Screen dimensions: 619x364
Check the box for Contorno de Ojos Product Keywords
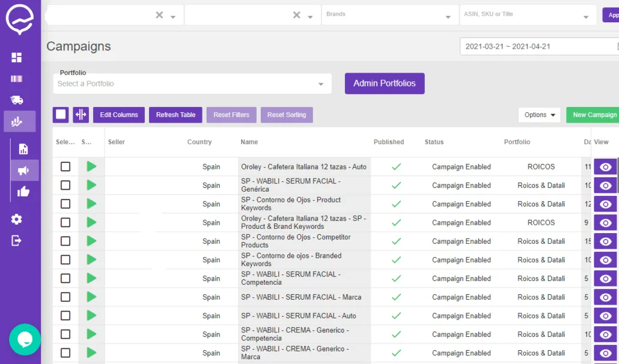point(66,204)
